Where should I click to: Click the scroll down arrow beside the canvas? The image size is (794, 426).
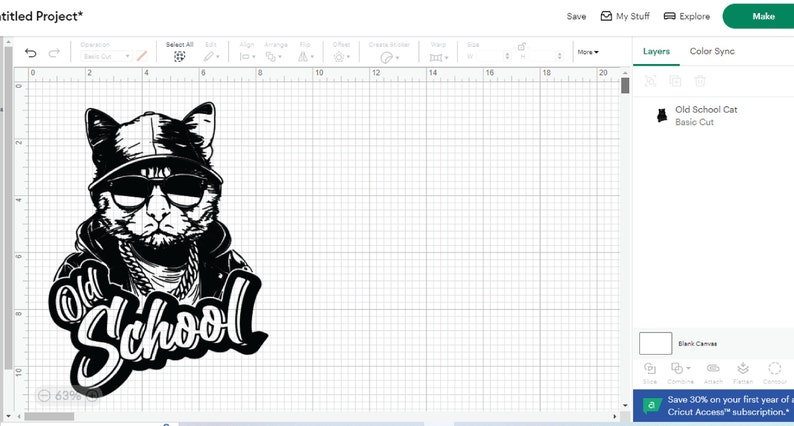point(625,405)
